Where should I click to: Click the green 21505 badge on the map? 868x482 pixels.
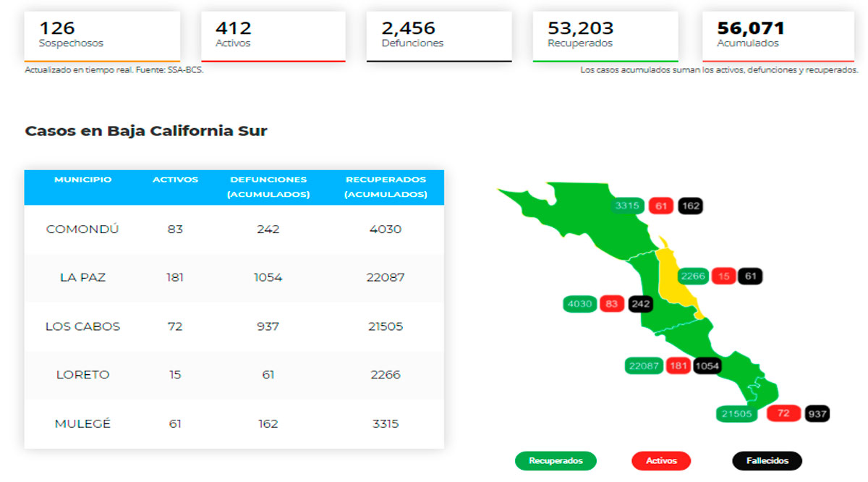[x=737, y=414]
